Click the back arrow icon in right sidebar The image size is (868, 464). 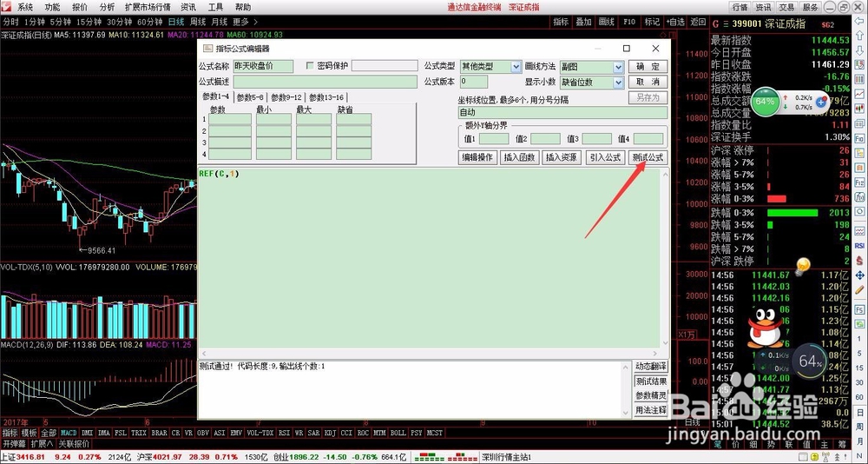[859, 23]
